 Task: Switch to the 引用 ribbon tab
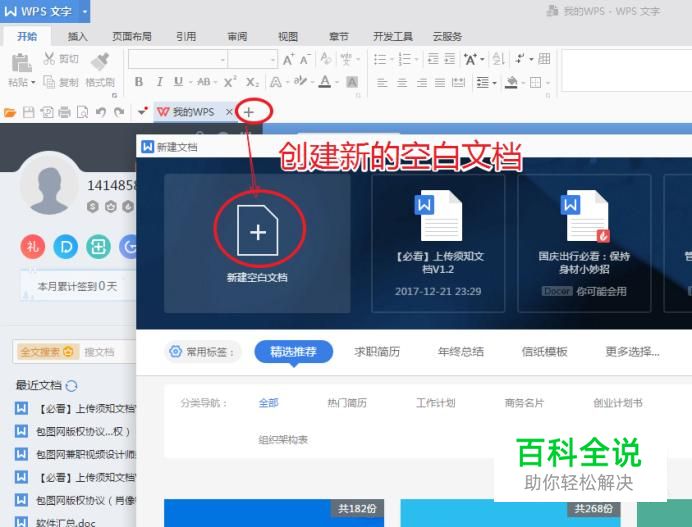point(186,37)
